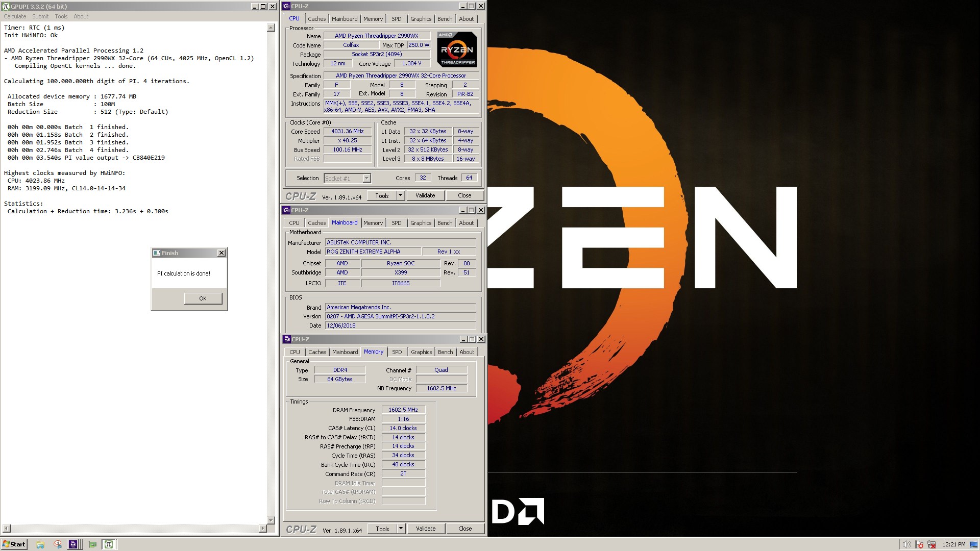Click Validate in Memory CPU-Z window
980x551 pixels.
coord(426,529)
